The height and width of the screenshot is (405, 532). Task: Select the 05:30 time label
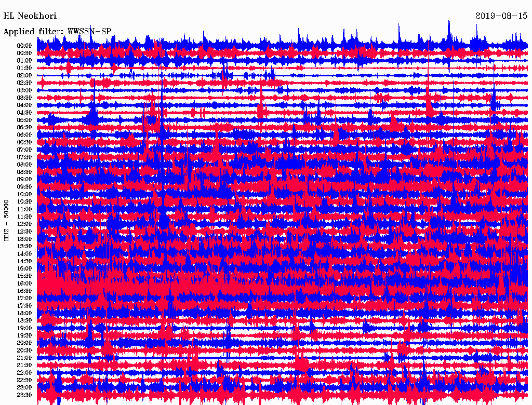coord(24,127)
